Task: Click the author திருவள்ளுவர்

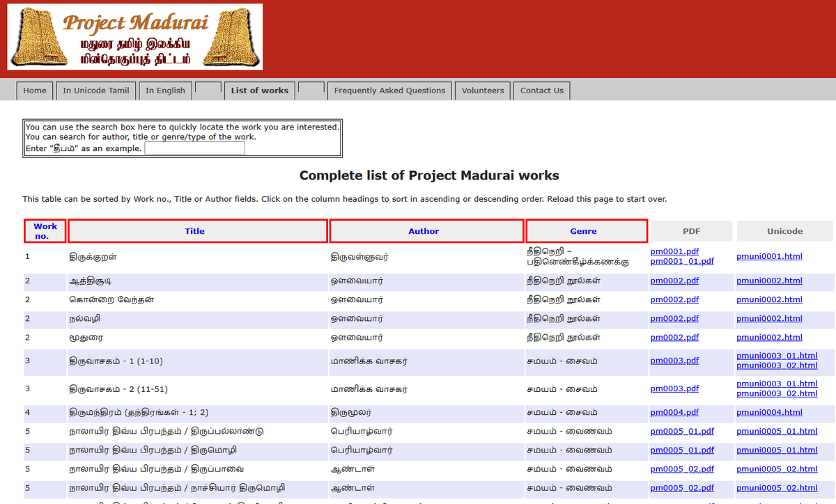Action: point(359,256)
